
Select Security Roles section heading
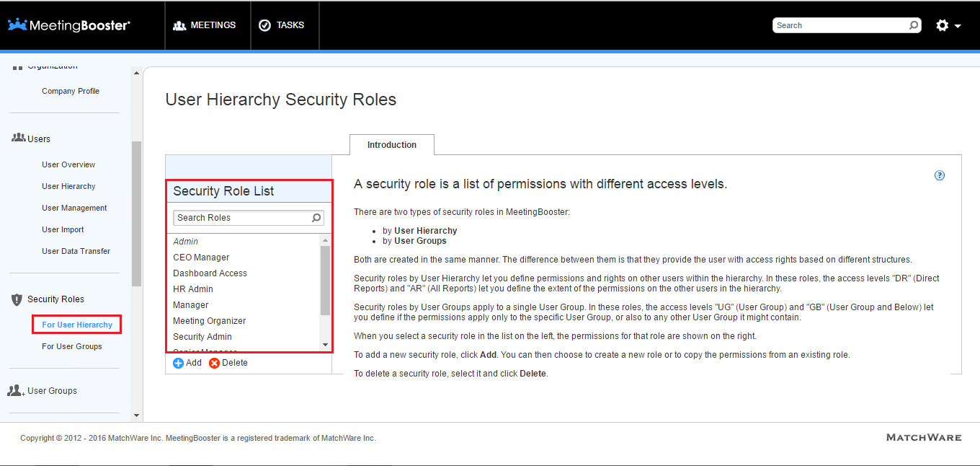pos(55,299)
